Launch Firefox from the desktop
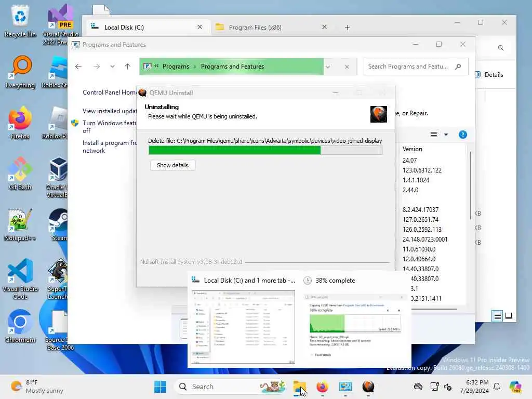The height and width of the screenshot is (399, 532). tap(20, 123)
